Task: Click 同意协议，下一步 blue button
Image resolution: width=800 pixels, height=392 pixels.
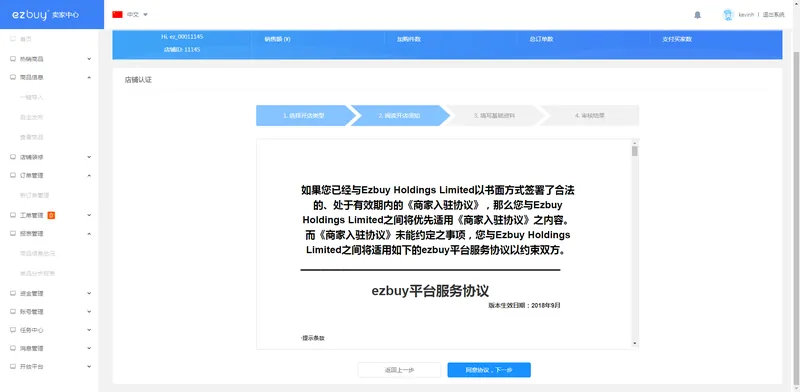Action: point(489,370)
